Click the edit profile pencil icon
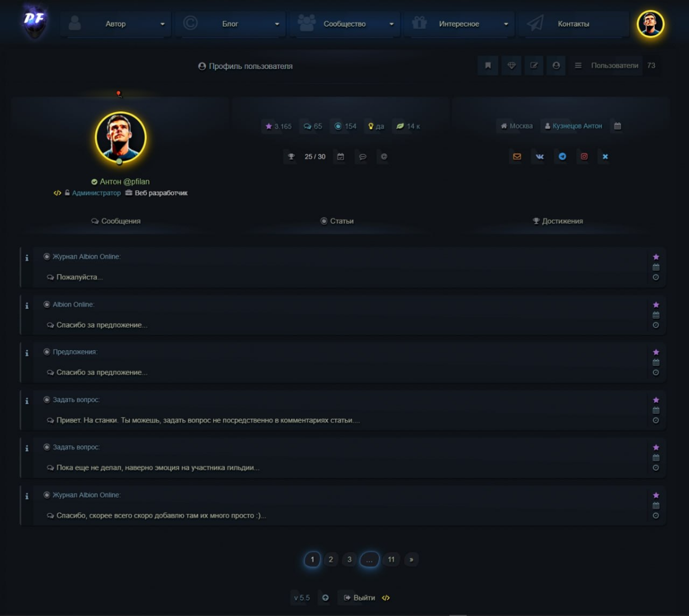This screenshot has height=616, width=689. click(x=534, y=65)
